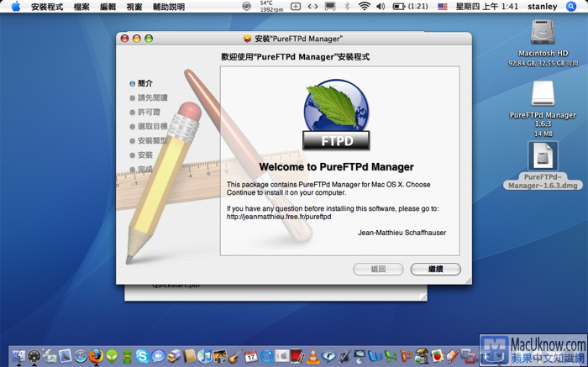The height and width of the screenshot is (367, 588).
Task: Open iChat from the Dock
Action: [158, 356]
